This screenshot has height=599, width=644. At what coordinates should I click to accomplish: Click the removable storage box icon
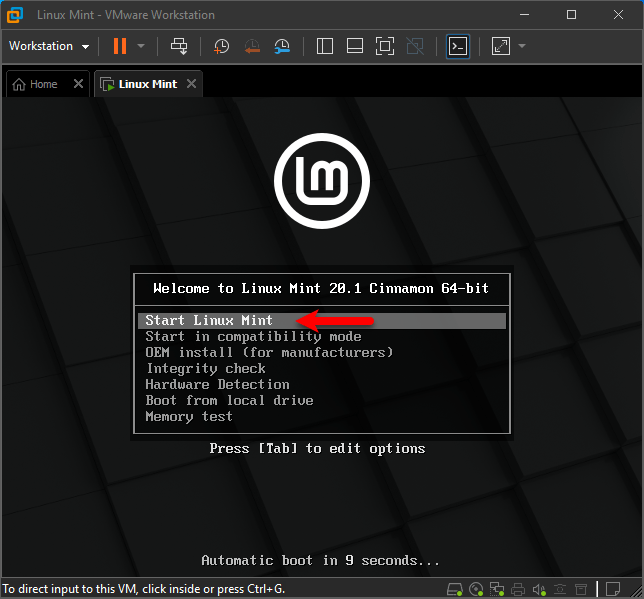tap(581, 590)
